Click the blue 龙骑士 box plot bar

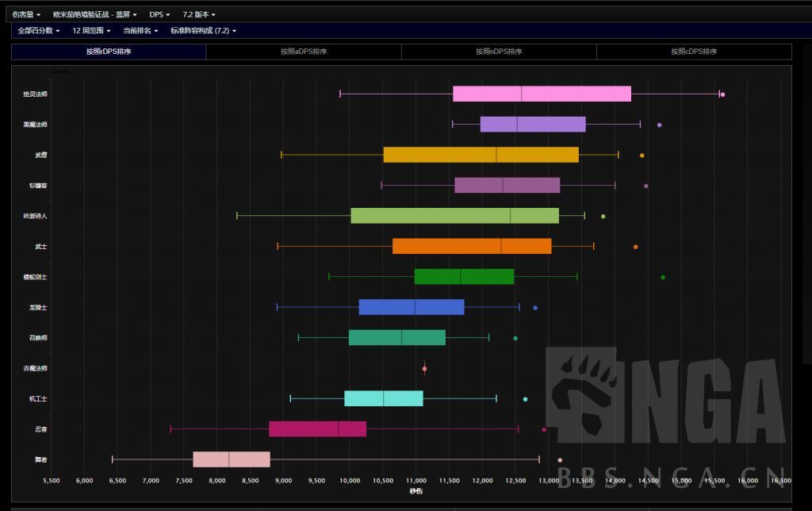[411, 307]
